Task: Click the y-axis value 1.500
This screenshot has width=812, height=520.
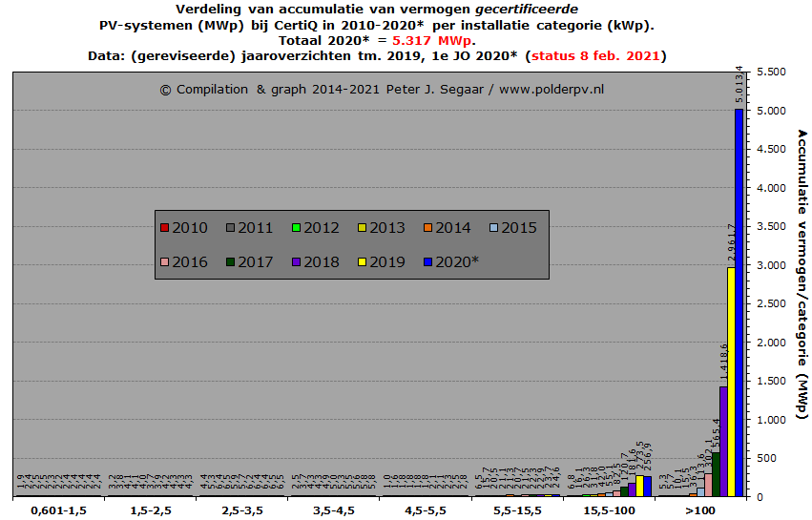Action: 771,381
